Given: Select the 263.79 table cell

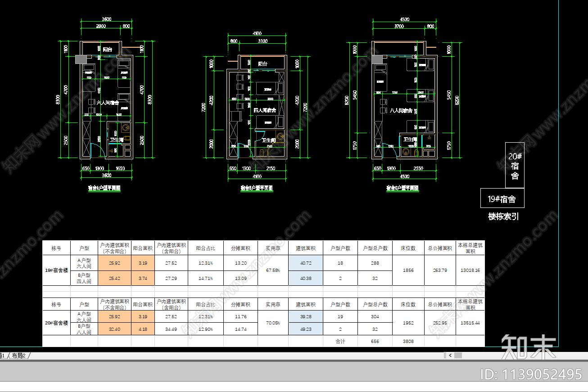Looking at the screenshot, I should [x=440, y=270].
